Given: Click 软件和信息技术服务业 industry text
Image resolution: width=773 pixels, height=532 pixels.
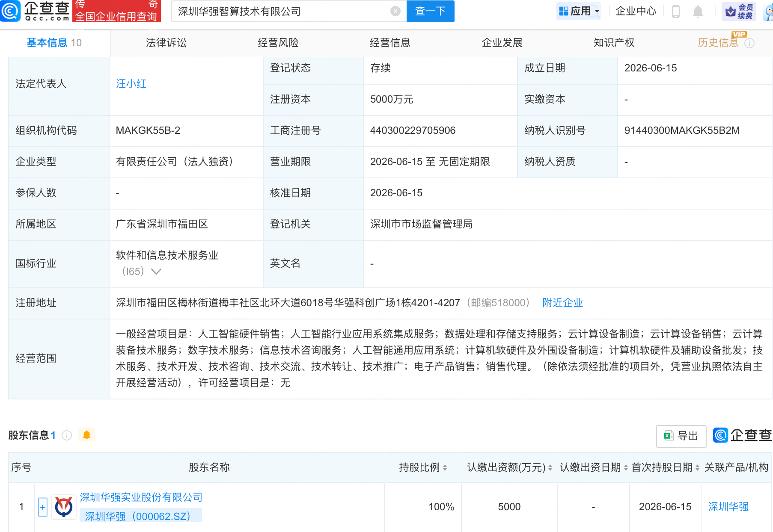Looking at the screenshot, I should (x=167, y=255).
